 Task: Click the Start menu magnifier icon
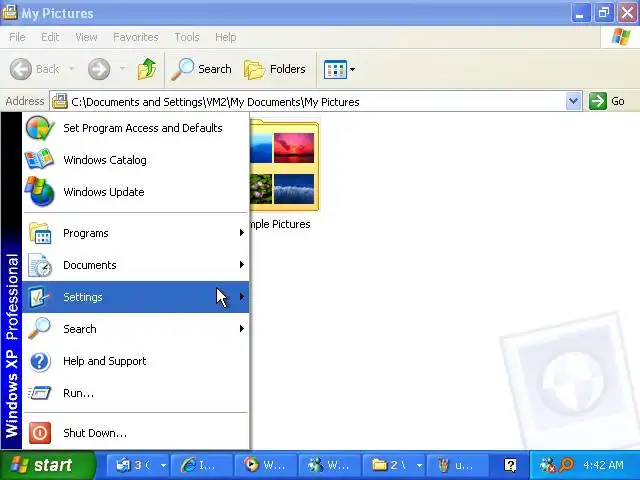[x=40, y=329]
